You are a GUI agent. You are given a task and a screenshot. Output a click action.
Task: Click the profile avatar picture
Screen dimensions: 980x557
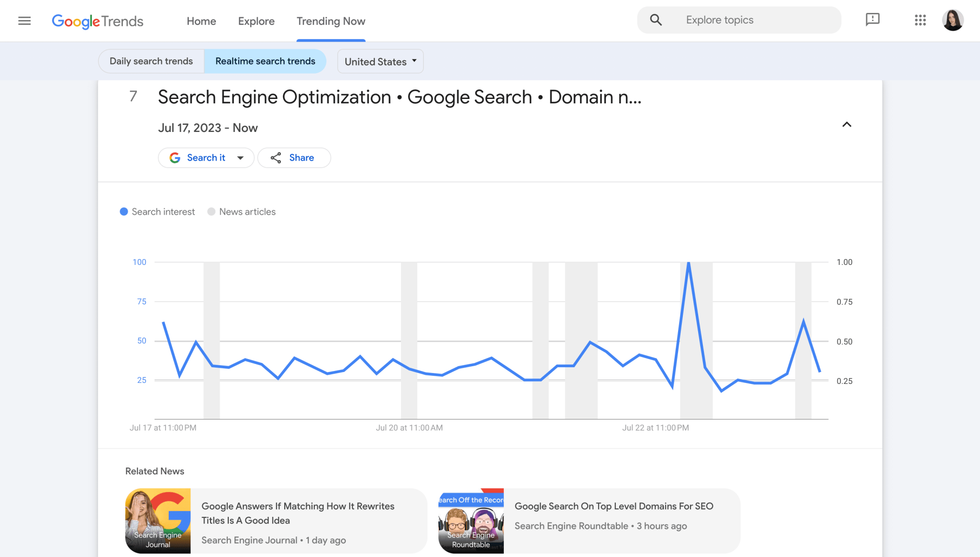coord(953,20)
